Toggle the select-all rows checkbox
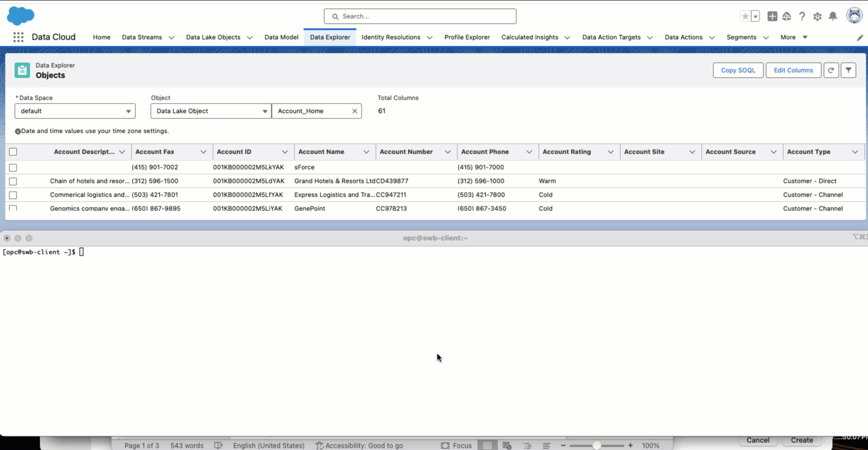868x450 pixels. tap(13, 152)
